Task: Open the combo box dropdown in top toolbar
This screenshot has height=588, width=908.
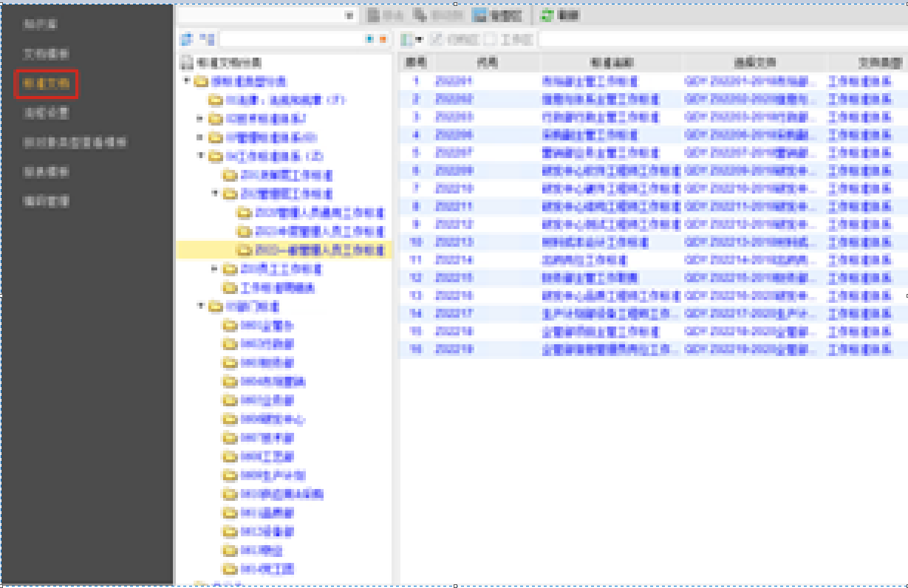Action: 350,16
